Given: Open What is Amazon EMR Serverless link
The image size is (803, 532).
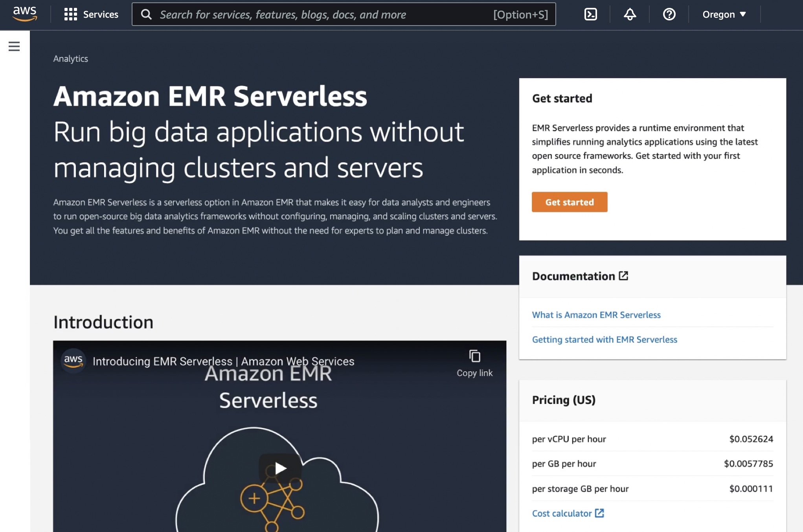Looking at the screenshot, I should click(x=596, y=315).
